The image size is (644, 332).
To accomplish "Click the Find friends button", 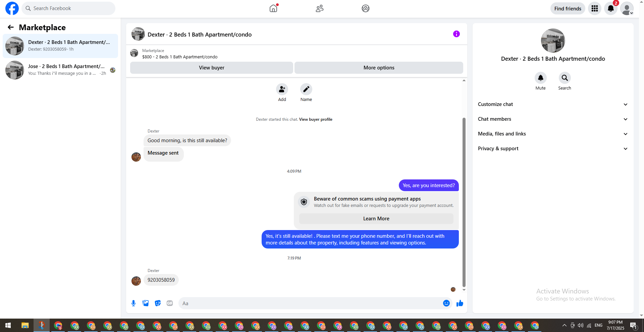I will pyautogui.click(x=568, y=8).
